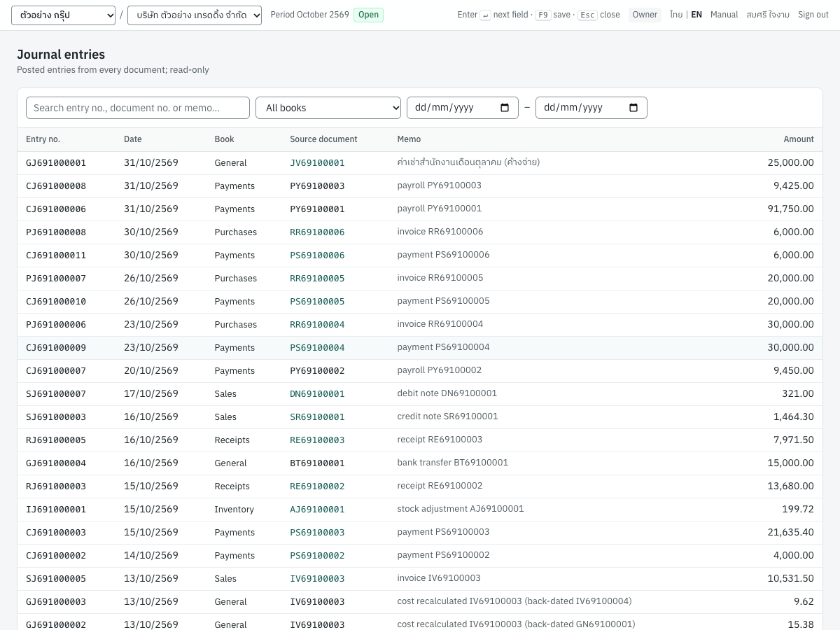Viewport: 840px width, 630px height.
Task: Select entry number CJ691000008
Action: pos(56,186)
